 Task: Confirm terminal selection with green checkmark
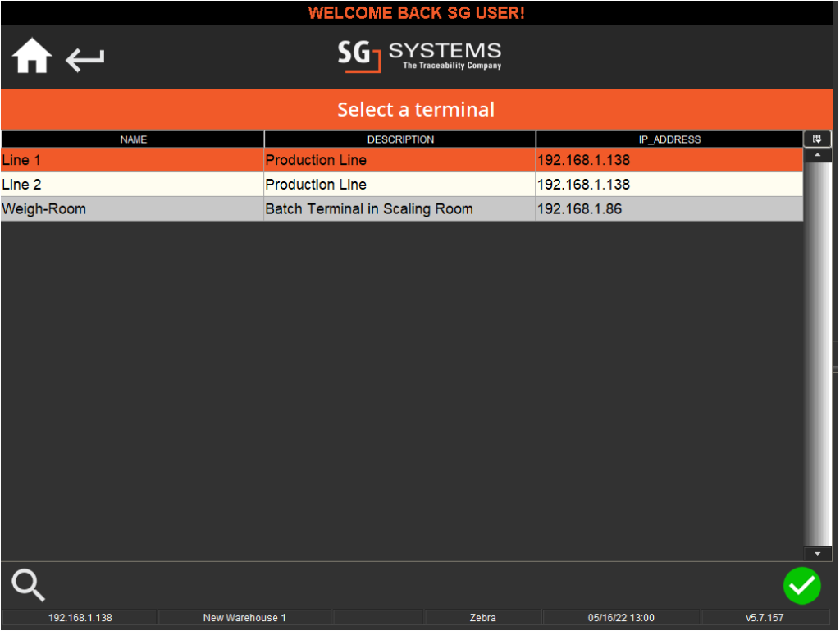tap(802, 585)
